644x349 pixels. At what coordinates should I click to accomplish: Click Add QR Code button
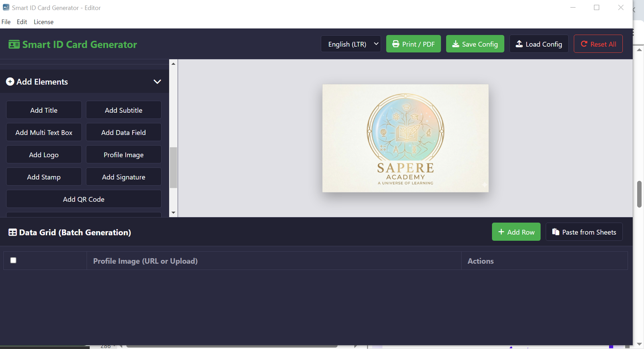84,199
